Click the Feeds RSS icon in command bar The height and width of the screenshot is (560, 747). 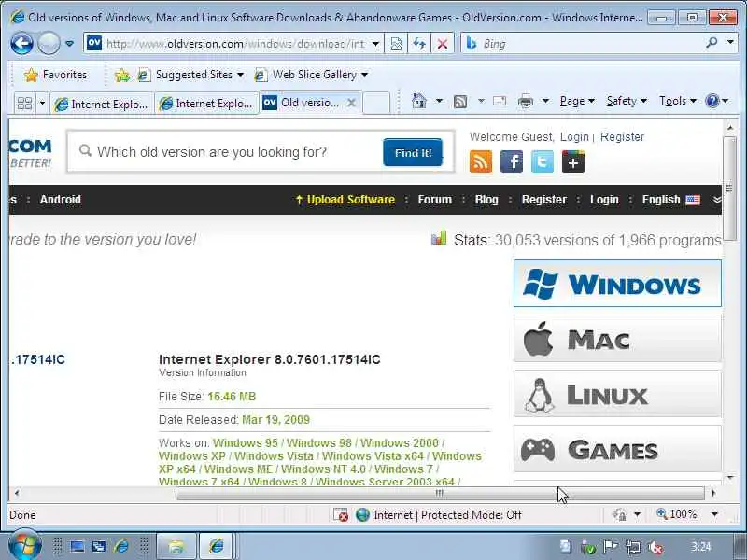point(460,102)
